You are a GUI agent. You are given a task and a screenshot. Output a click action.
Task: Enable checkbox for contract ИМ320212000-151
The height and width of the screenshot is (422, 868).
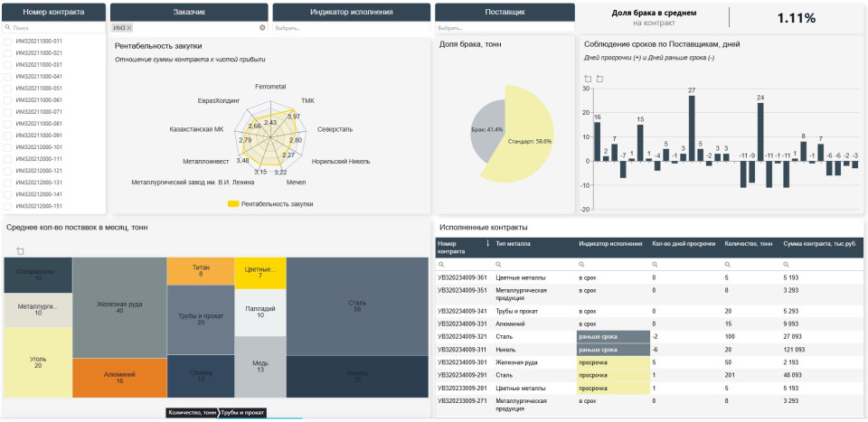tap(9, 206)
